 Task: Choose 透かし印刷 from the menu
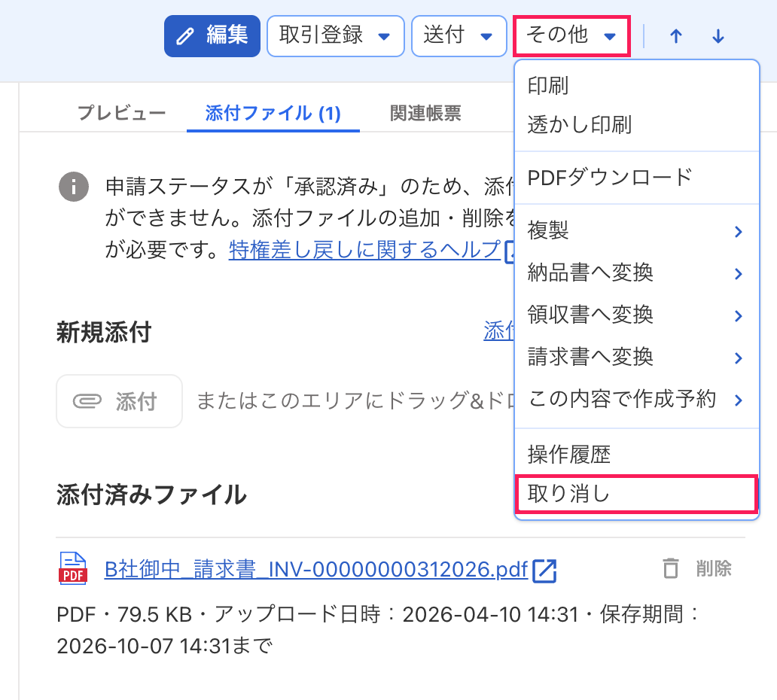(637, 125)
